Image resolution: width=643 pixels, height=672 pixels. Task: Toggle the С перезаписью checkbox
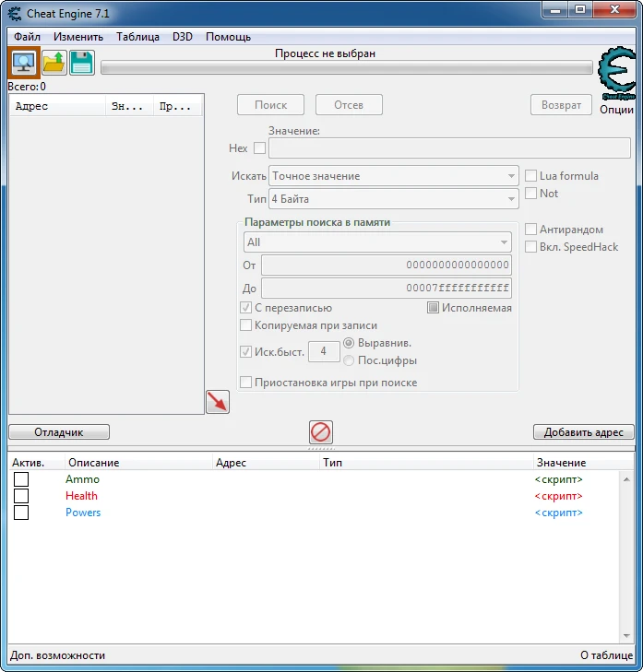245,308
